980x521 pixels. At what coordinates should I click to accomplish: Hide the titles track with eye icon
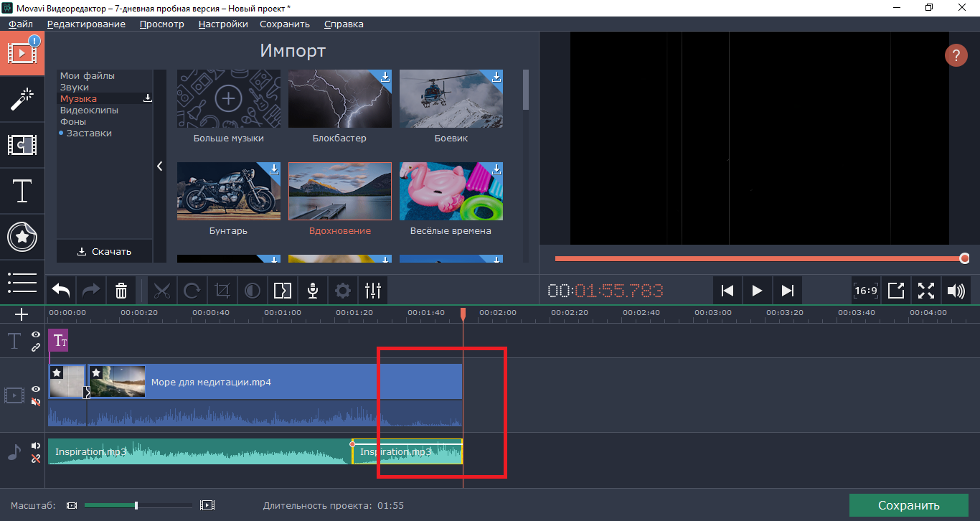click(x=36, y=334)
